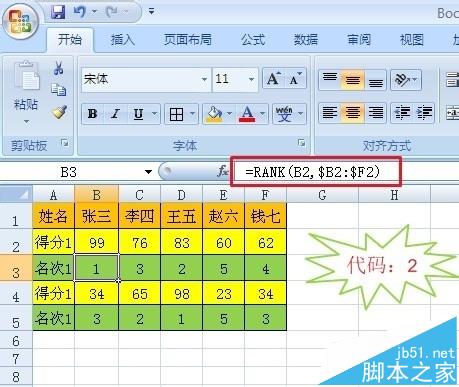Select row 3 header
459x387 pixels.
pyautogui.click(x=16, y=268)
